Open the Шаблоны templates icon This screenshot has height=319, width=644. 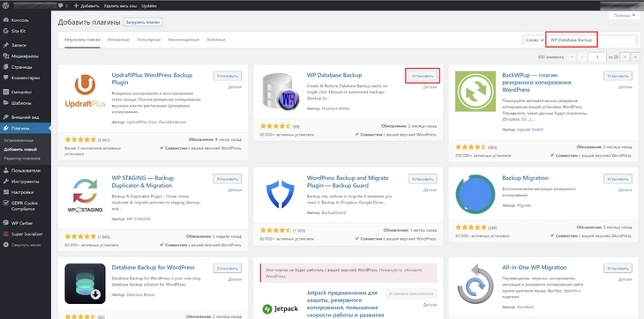[6, 103]
